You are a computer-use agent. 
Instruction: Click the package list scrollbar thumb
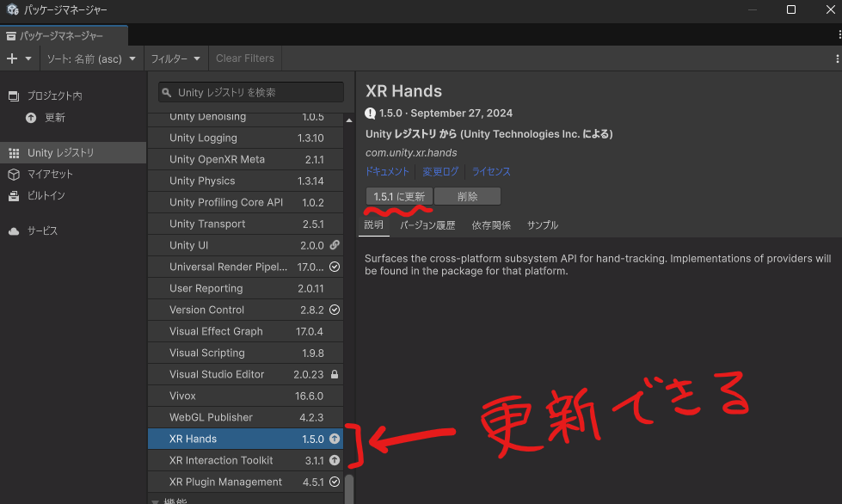(x=349, y=489)
